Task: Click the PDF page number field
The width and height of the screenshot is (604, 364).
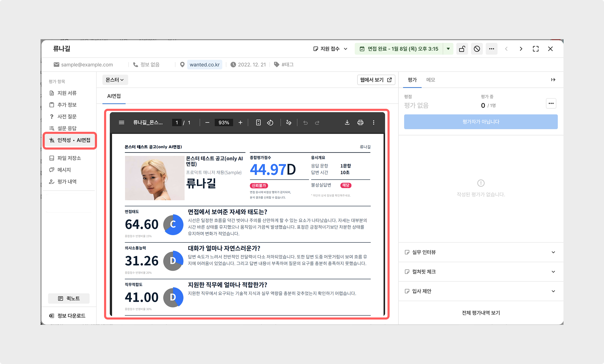Action: click(177, 122)
